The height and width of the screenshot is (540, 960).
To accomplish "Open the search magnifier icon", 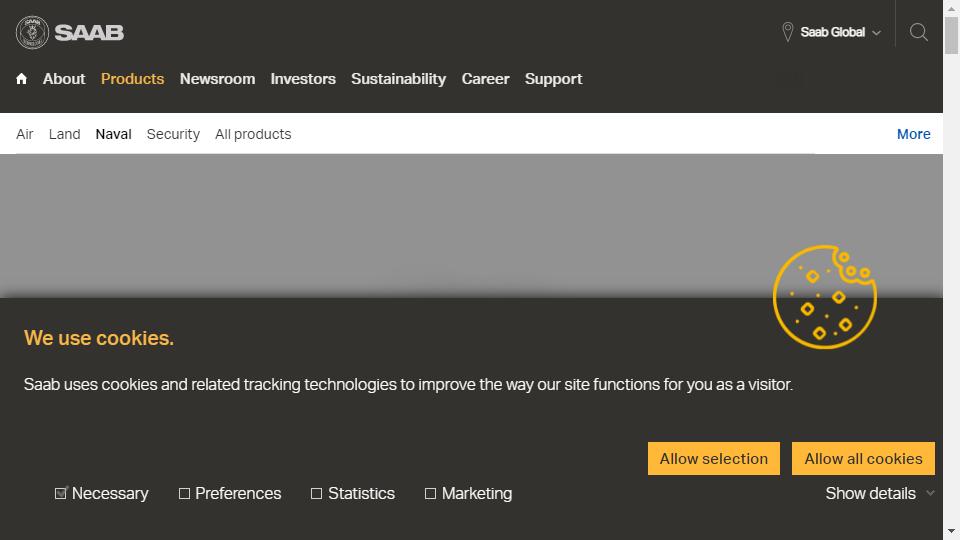I will [918, 32].
